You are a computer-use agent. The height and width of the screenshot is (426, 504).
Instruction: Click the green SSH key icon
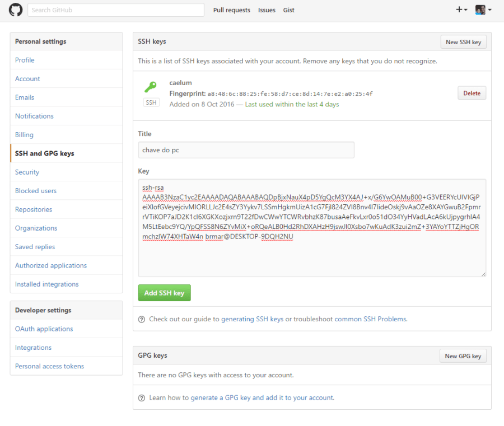click(x=150, y=87)
